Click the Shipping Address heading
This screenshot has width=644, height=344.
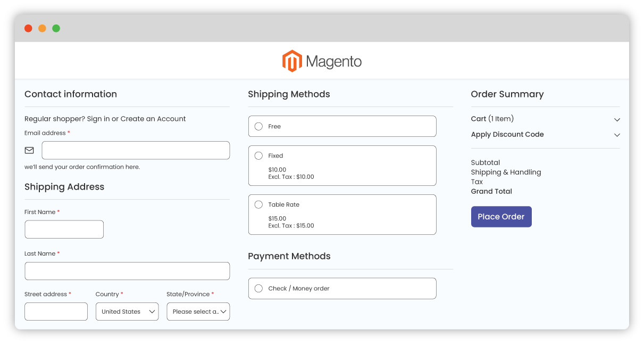[x=64, y=187]
